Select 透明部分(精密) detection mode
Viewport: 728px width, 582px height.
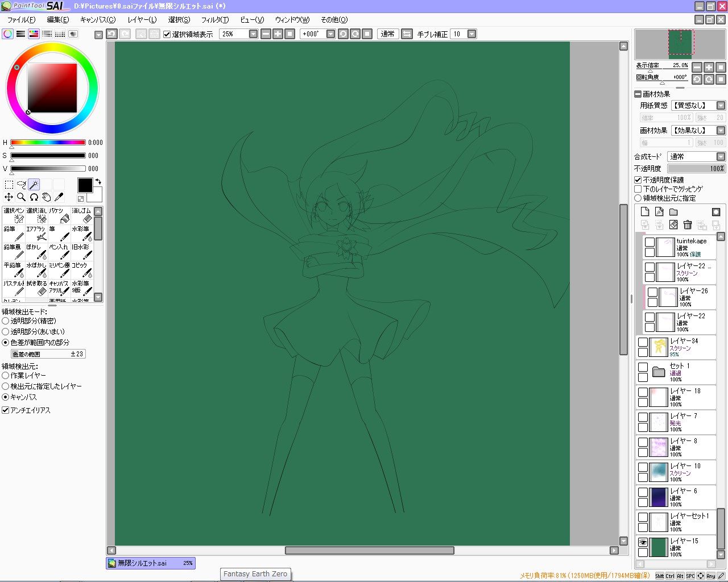click(6, 321)
